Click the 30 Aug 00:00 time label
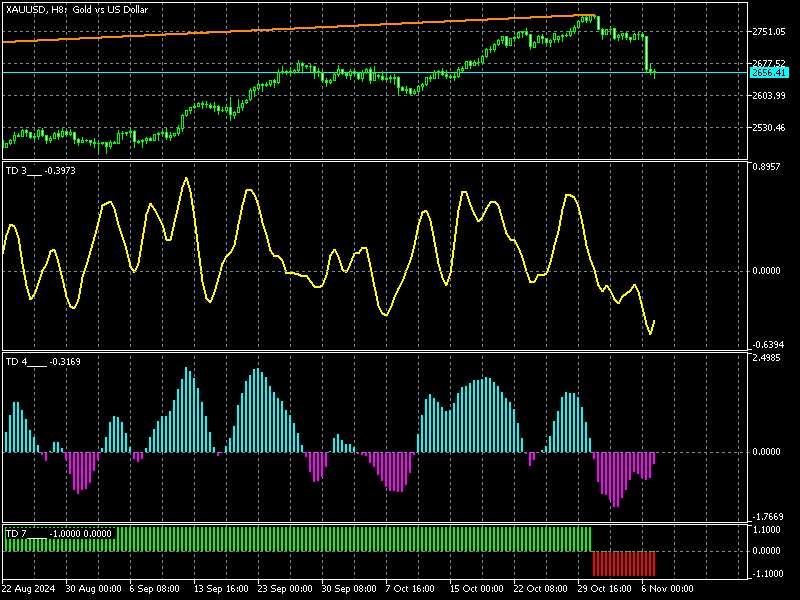 [x=94, y=589]
